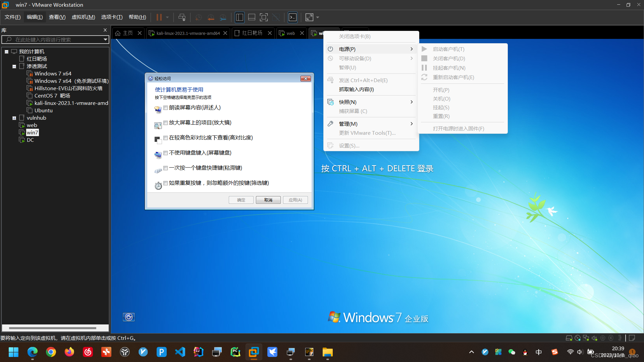Click the message log status bar icon
The image size is (644, 362).
tap(632, 338)
